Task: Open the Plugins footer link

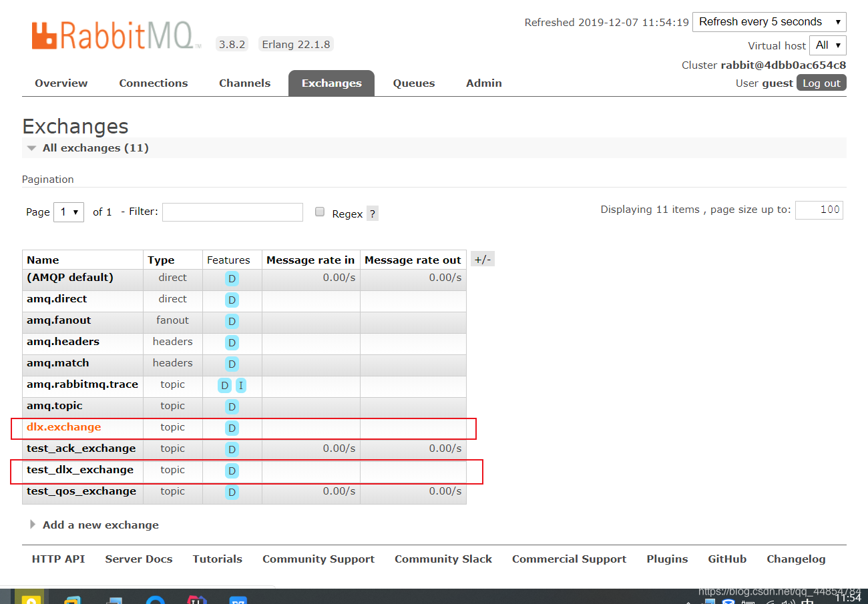Action: [667, 559]
